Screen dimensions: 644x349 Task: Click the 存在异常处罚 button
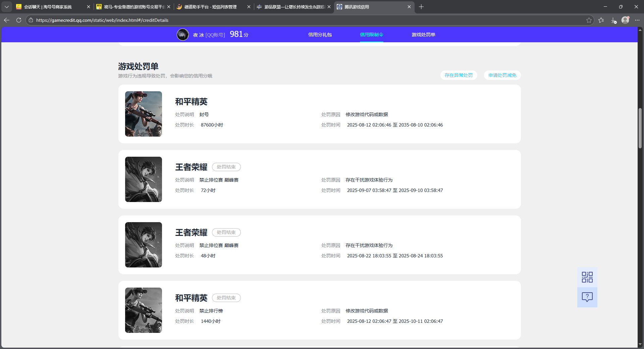pyautogui.click(x=459, y=75)
